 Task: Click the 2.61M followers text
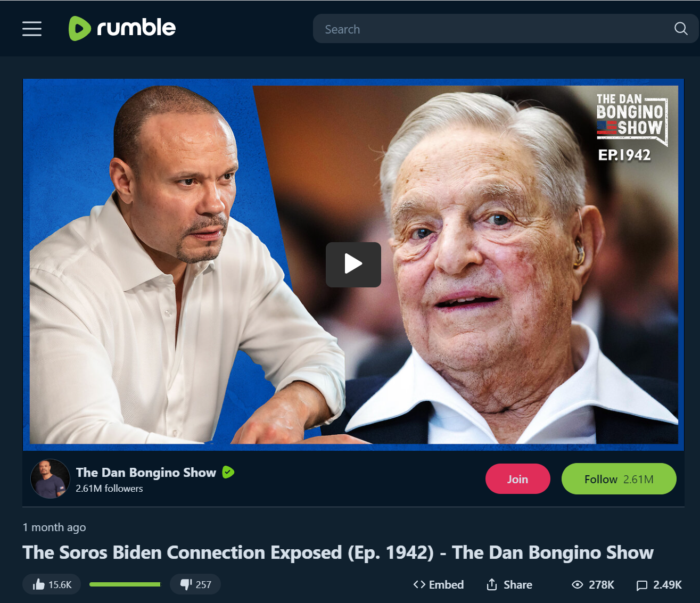click(x=109, y=489)
